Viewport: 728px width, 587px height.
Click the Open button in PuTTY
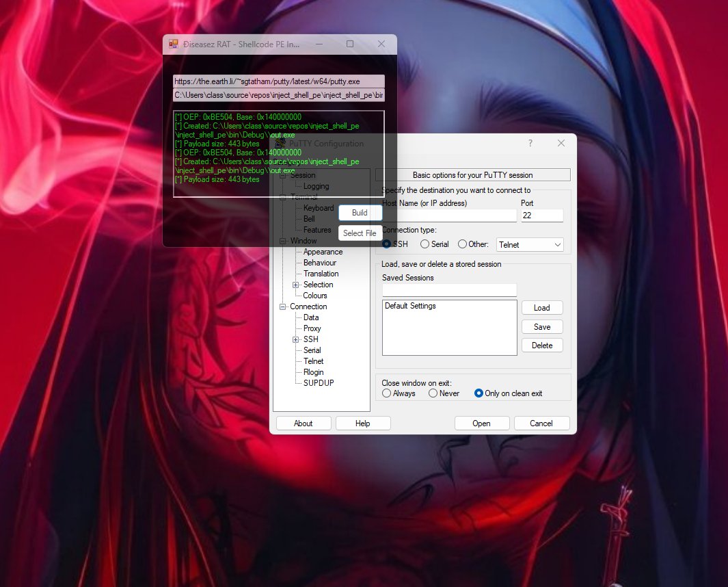481,423
